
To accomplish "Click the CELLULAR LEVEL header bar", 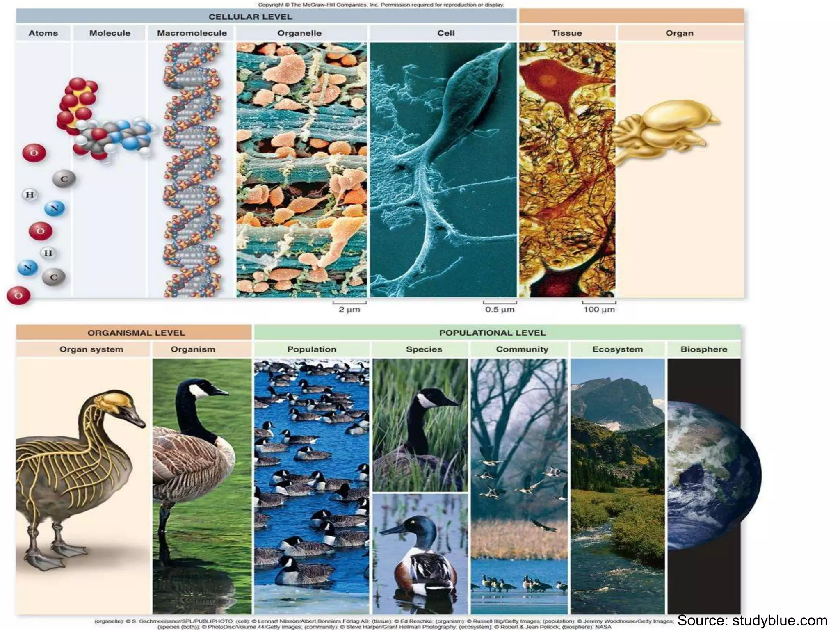I will click(250, 17).
